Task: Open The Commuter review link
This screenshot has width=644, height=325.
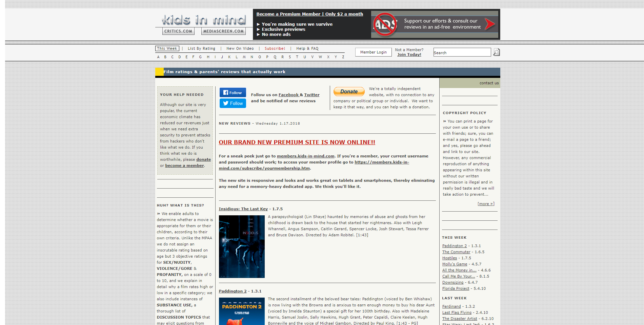Action: (456, 252)
